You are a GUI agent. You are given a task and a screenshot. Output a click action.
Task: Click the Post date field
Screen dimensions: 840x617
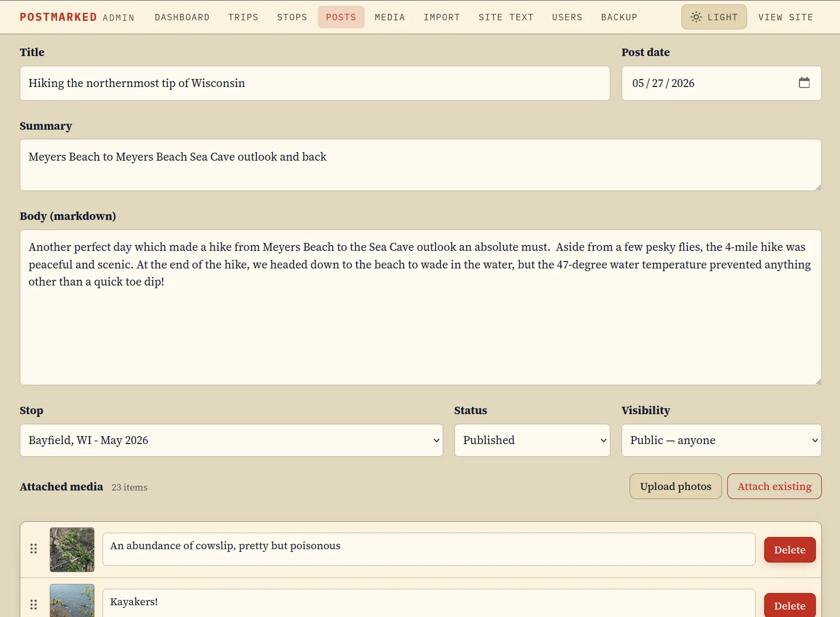[721, 83]
